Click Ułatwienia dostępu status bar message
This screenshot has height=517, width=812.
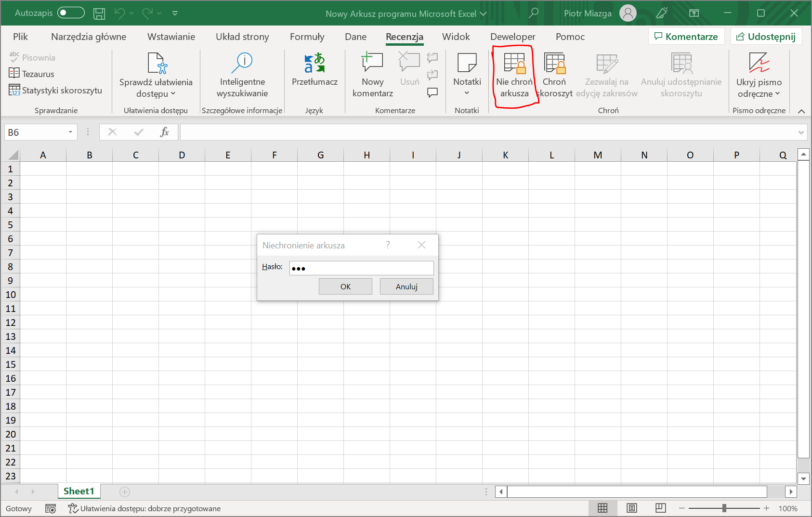tap(144, 508)
